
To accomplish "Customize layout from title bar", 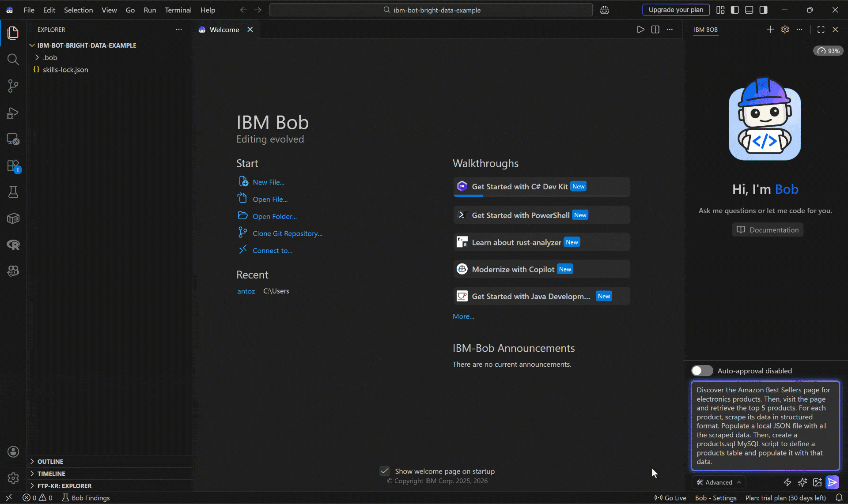I will (x=720, y=10).
